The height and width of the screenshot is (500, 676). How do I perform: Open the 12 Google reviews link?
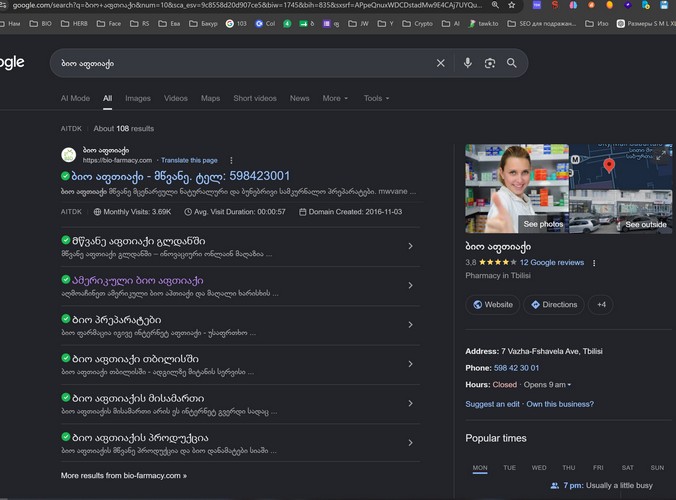(x=552, y=262)
